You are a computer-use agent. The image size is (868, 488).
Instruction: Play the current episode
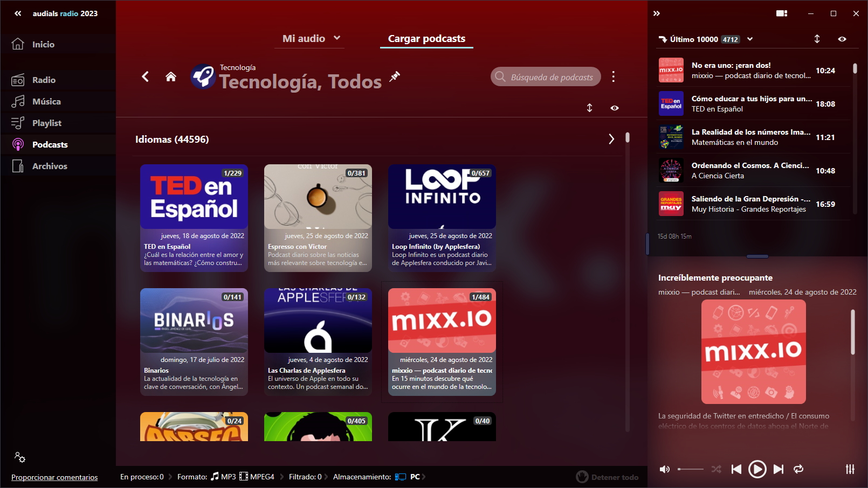[x=757, y=469]
